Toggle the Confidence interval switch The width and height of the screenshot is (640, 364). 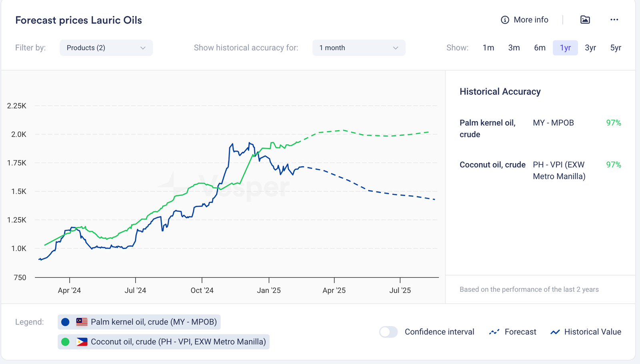[388, 332]
